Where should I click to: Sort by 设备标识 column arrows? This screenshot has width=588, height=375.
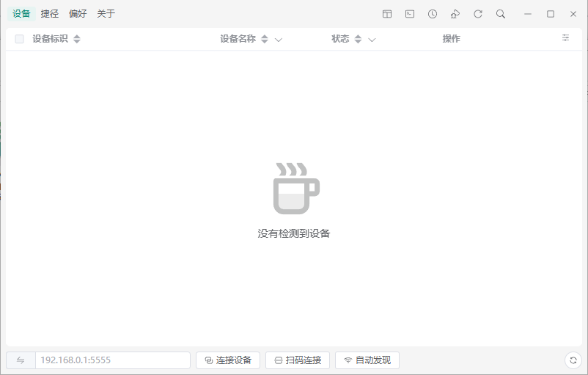(x=77, y=39)
